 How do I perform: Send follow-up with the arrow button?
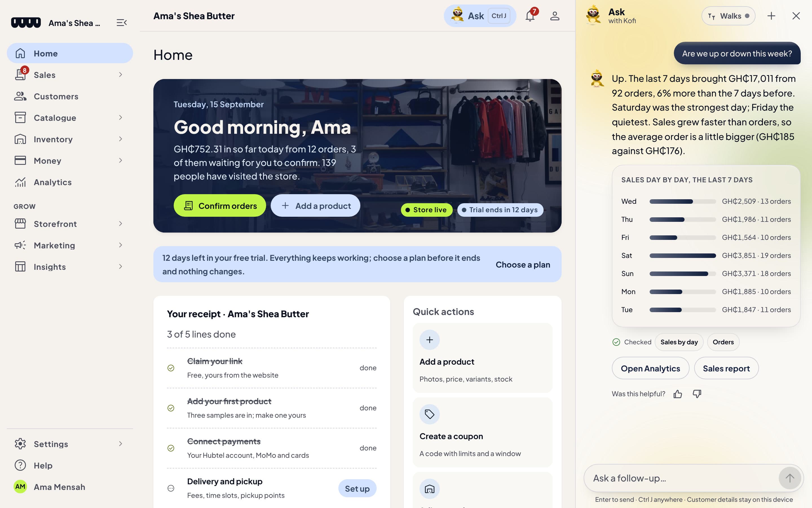[x=789, y=478]
